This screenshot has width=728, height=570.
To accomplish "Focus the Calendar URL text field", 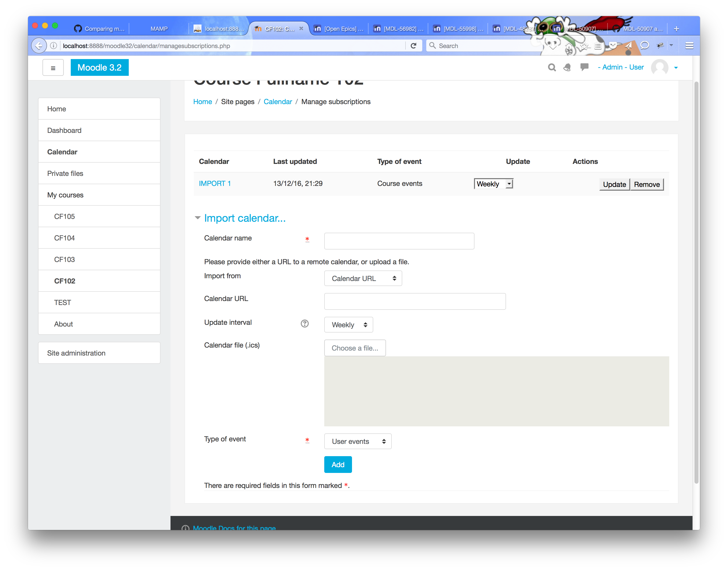I will click(x=415, y=301).
